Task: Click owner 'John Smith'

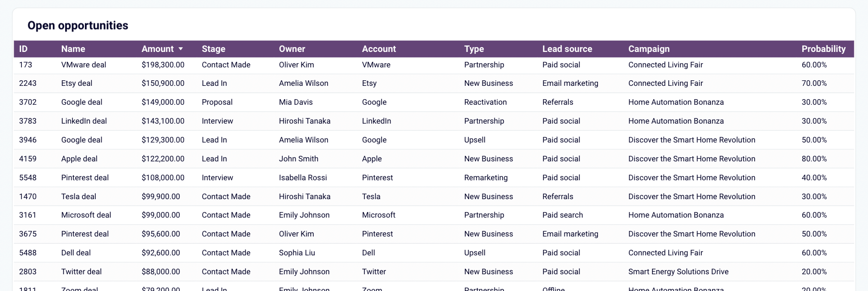Action: (299, 159)
